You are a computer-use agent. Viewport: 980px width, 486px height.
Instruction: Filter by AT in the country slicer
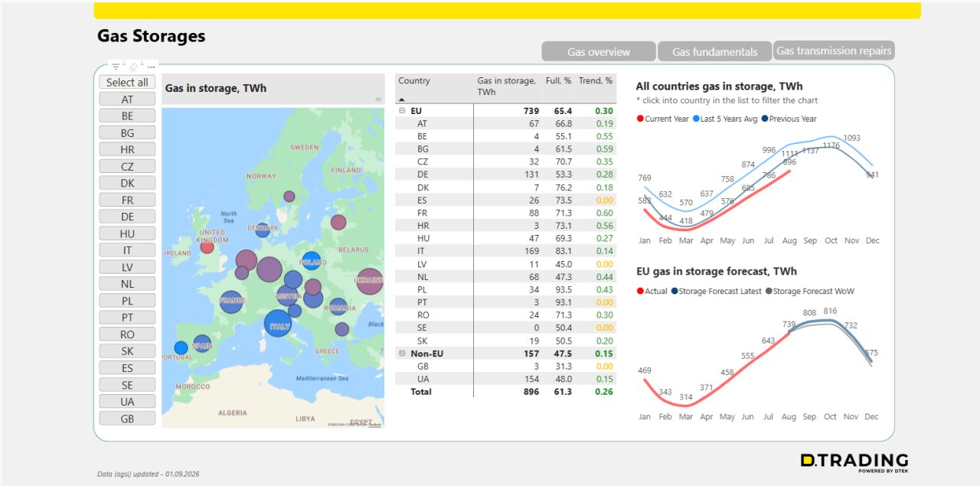click(127, 99)
